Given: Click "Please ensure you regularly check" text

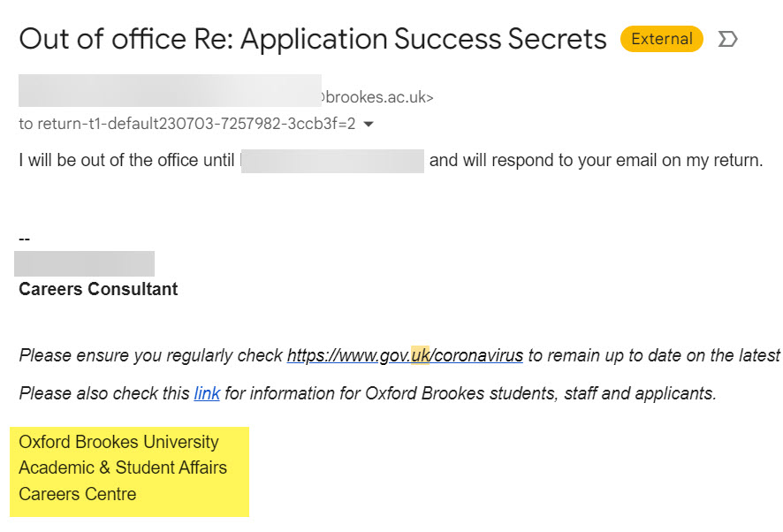Looking at the screenshot, I should coord(150,356).
